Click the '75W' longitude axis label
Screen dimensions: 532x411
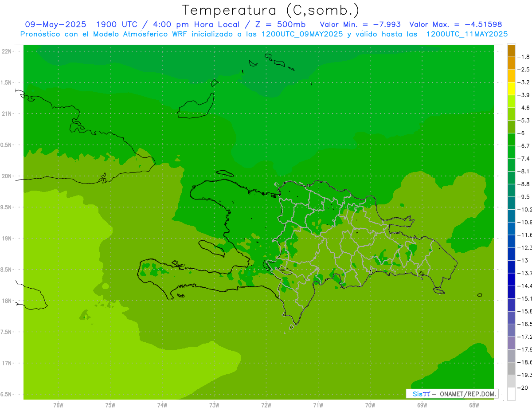(x=110, y=405)
